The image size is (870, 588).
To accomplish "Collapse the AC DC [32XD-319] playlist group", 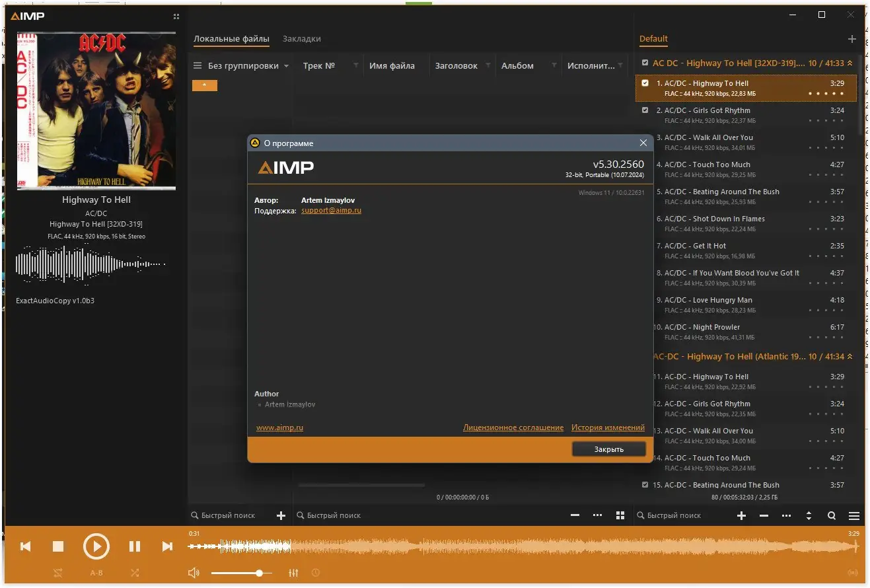I will pos(850,63).
